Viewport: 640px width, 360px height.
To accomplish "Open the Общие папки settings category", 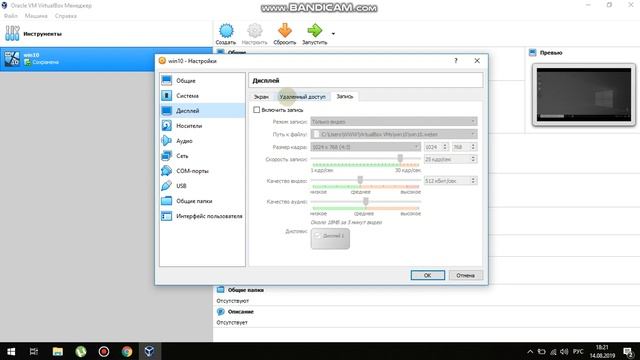I will click(202, 201).
